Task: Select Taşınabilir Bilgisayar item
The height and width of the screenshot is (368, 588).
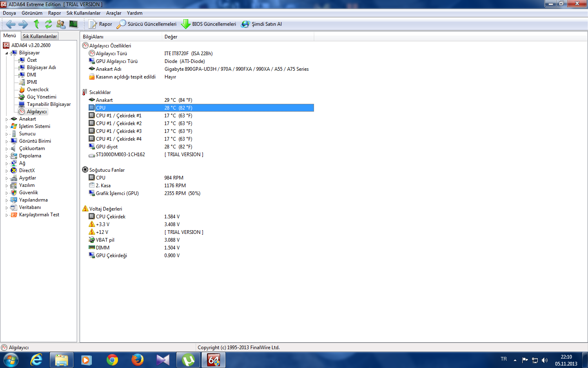Action: [x=49, y=104]
